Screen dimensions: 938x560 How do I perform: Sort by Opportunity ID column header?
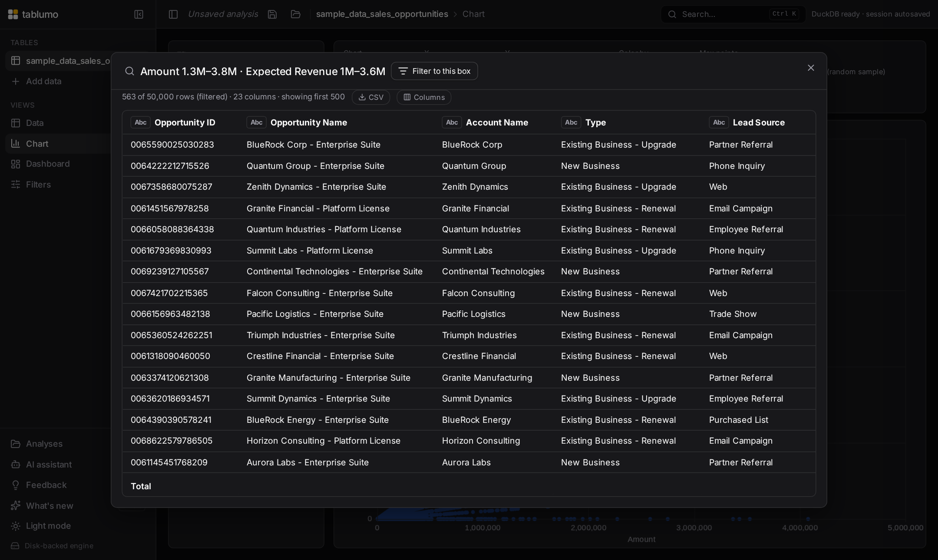point(185,122)
